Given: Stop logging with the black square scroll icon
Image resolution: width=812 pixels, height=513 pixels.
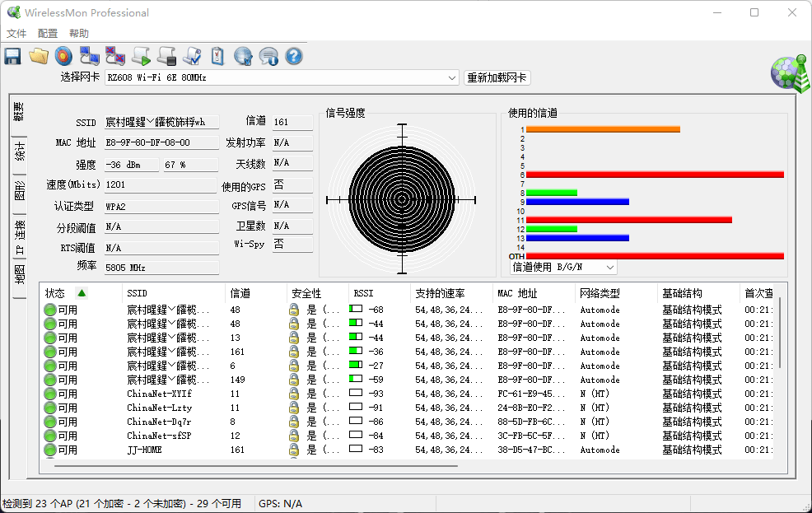Looking at the screenshot, I should click(166, 56).
